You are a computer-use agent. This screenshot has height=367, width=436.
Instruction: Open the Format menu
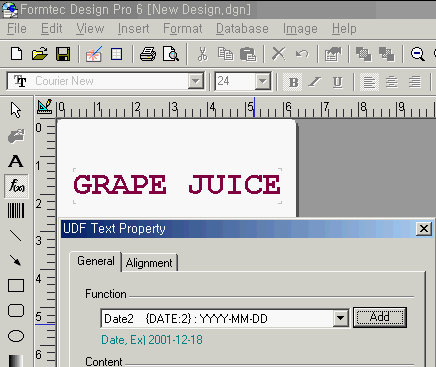coord(183,29)
